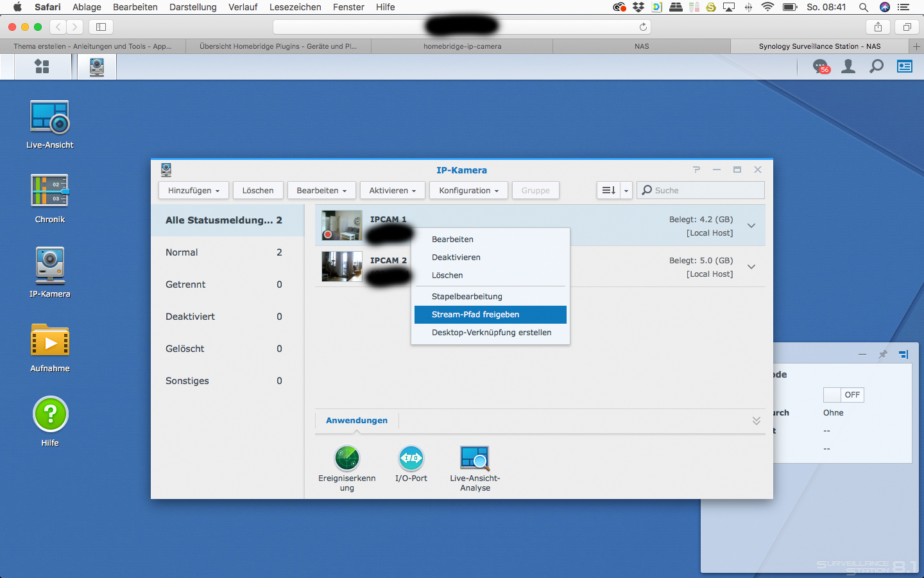Switch to homebridge-ip-camera Safari tab
This screenshot has width=924, height=578.
(x=462, y=46)
